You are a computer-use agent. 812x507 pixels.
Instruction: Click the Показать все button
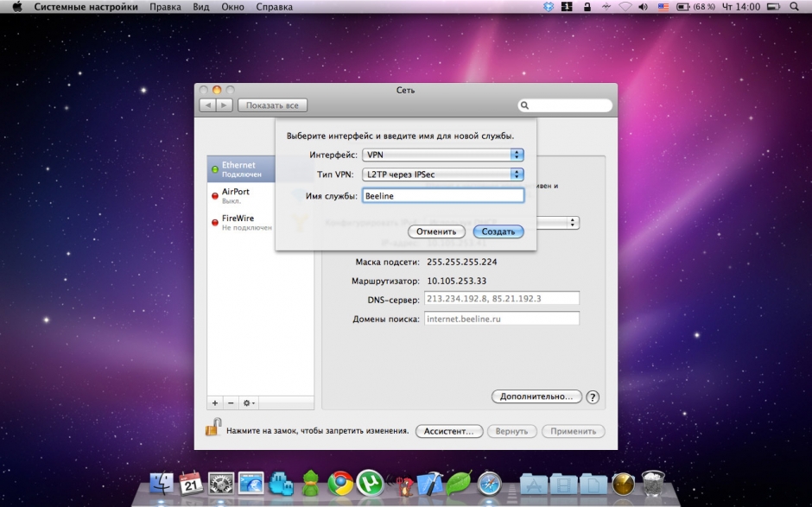pos(272,105)
